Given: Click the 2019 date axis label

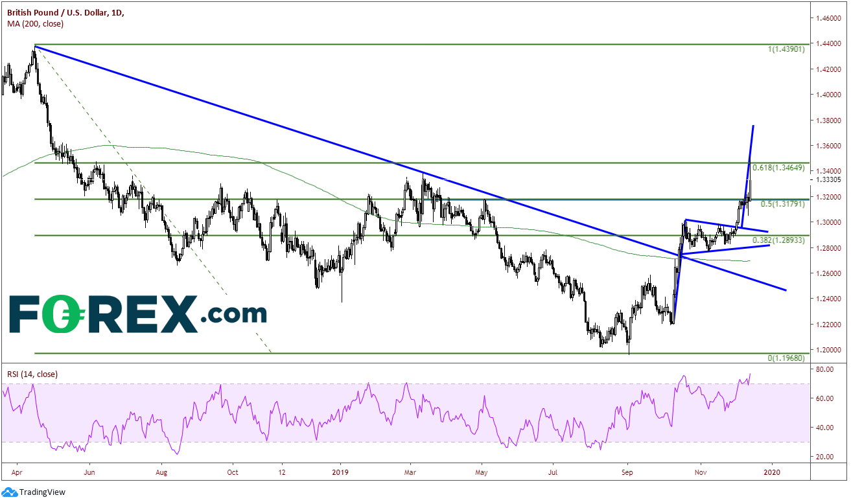Looking at the screenshot, I should tap(340, 472).
